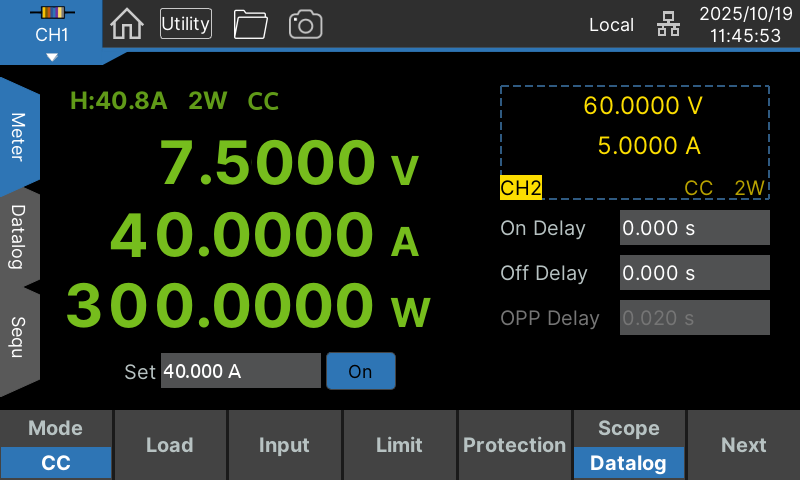Click the LAN network status icon

(x=668, y=25)
